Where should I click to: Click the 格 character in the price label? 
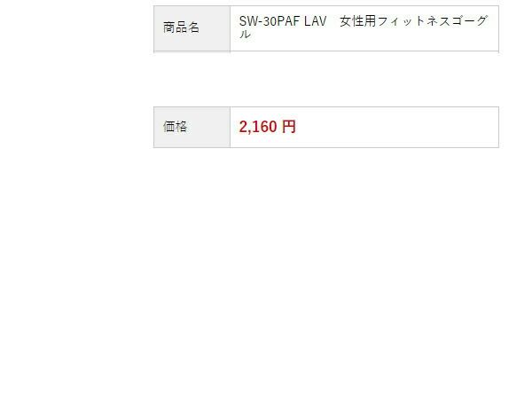tap(181, 127)
